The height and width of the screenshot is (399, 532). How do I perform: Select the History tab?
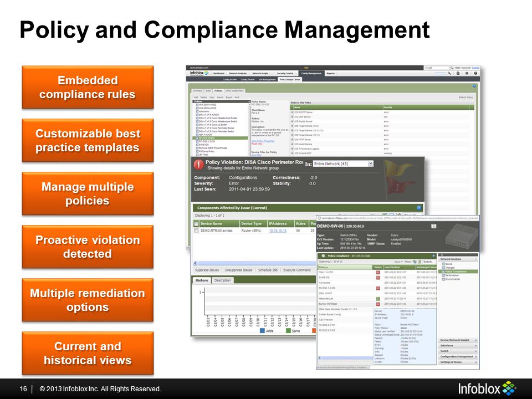click(x=202, y=280)
